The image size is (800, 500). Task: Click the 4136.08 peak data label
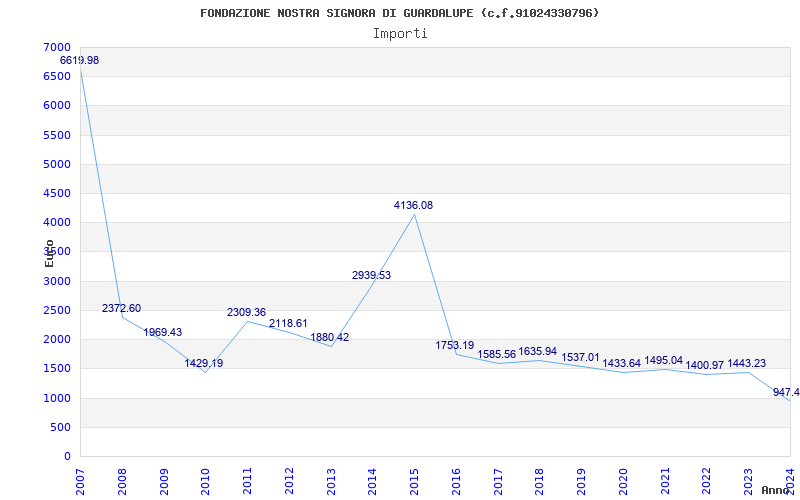click(413, 205)
